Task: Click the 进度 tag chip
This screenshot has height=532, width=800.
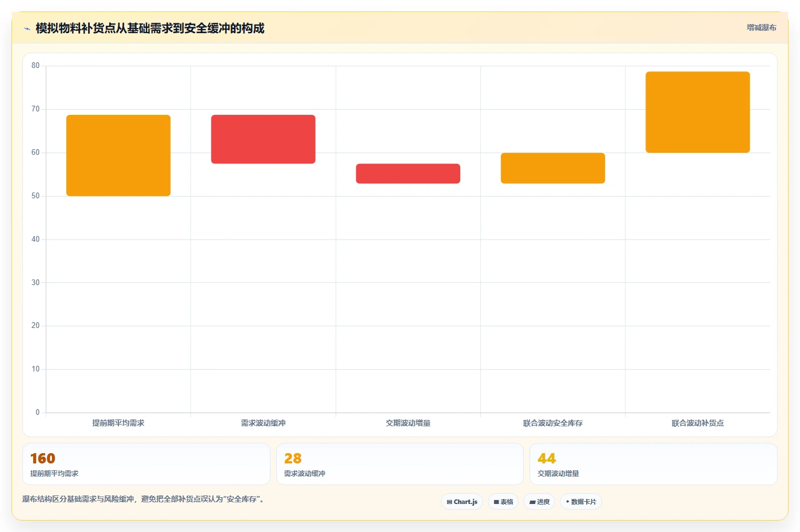Action: [x=539, y=502]
